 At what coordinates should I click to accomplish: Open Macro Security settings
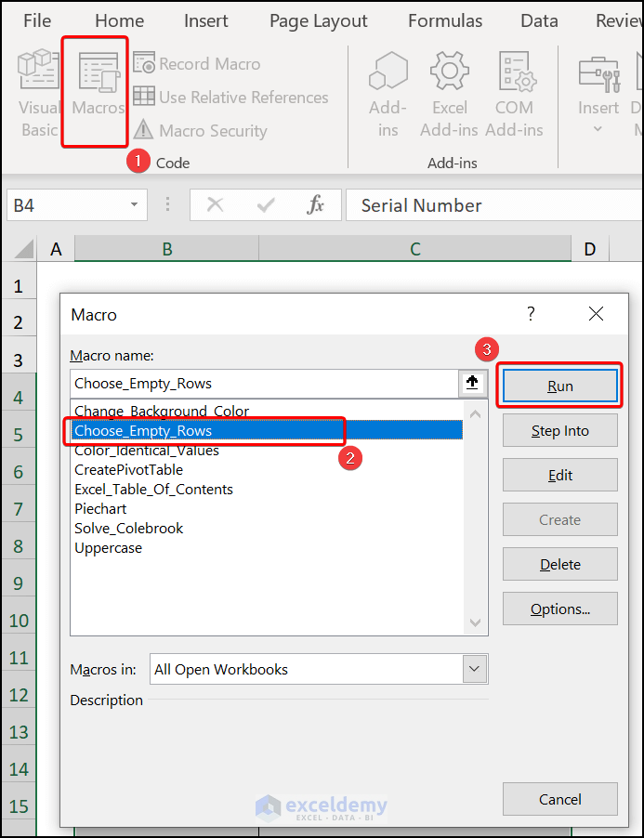[x=200, y=130]
